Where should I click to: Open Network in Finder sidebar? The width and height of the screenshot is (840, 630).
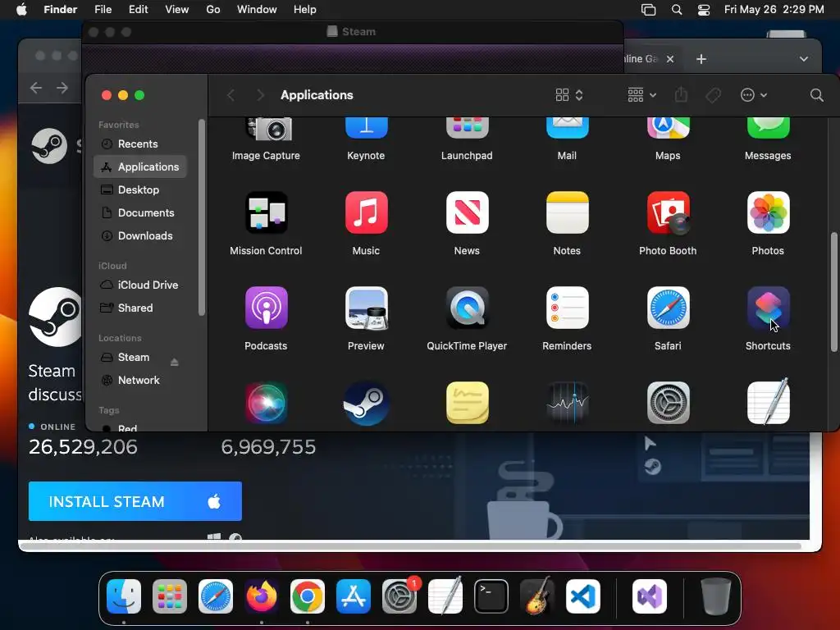(x=139, y=381)
